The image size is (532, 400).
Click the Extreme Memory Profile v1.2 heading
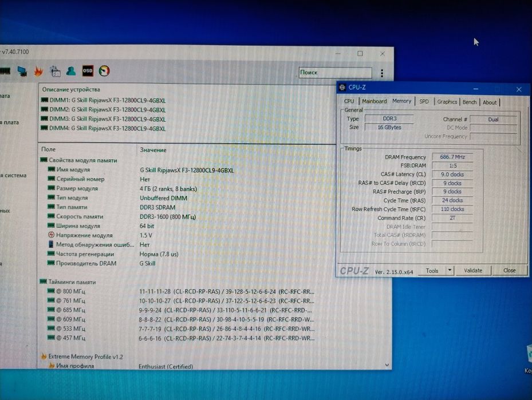[x=82, y=357]
